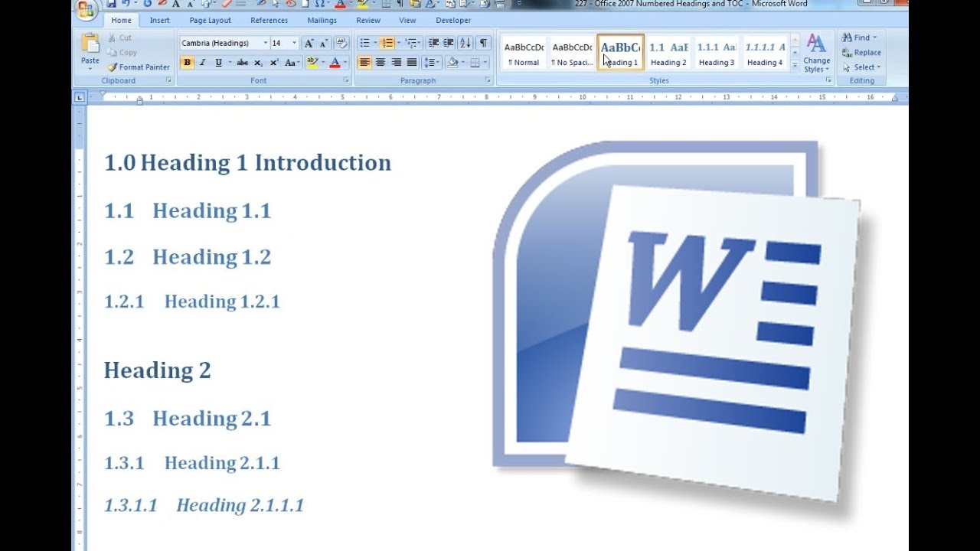Open the View tab
The image size is (980, 551).
pos(407,21)
